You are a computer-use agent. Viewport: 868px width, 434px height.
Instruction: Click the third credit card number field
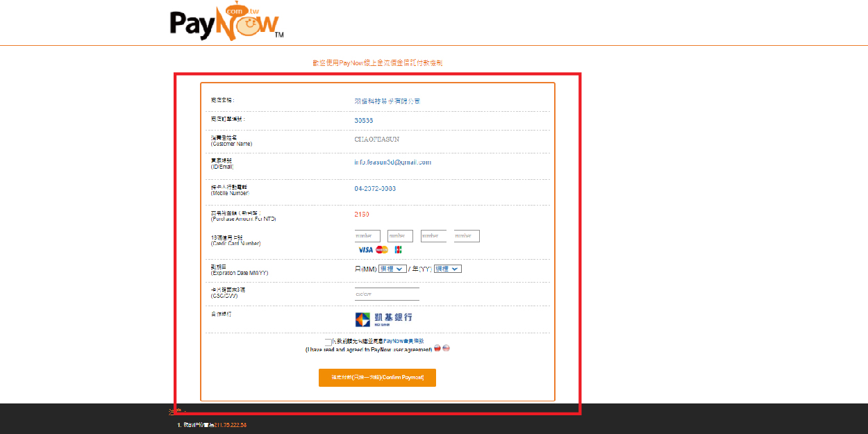click(x=433, y=236)
